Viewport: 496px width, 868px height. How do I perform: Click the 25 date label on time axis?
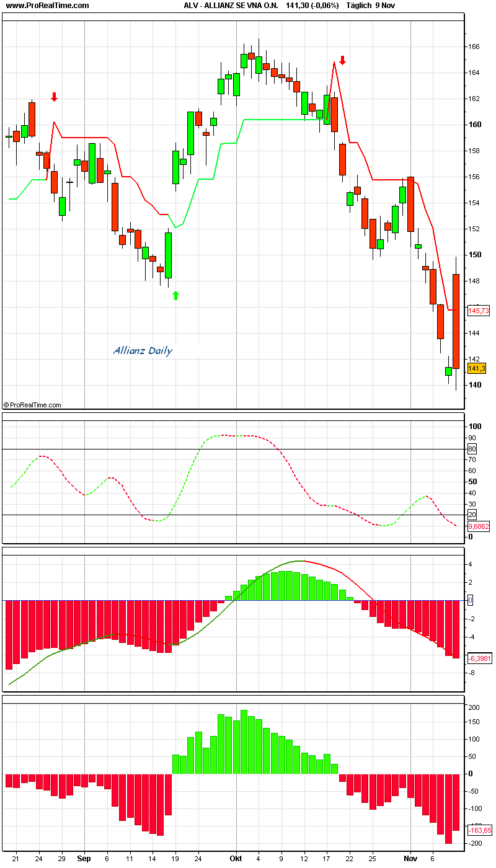coord(373,859)
